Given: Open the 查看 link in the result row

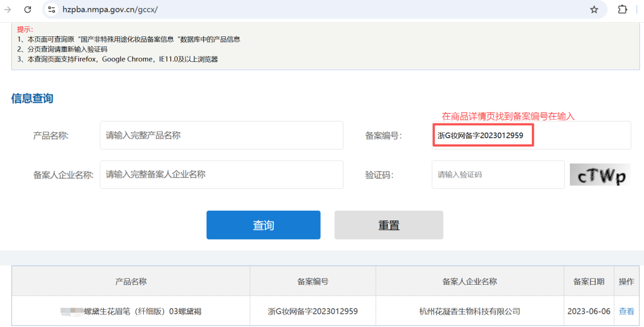Looking at the screenshot, I should (x=627, y=311).
